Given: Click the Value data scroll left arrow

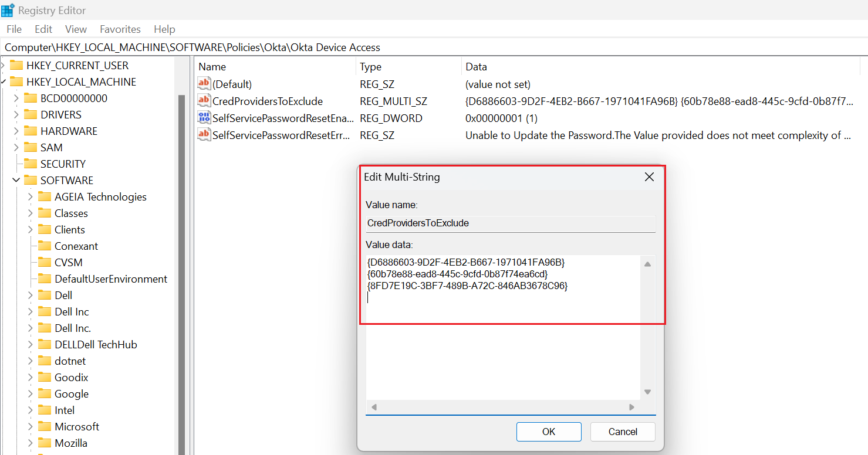Looking at the screenshot, I should point(374,407).
